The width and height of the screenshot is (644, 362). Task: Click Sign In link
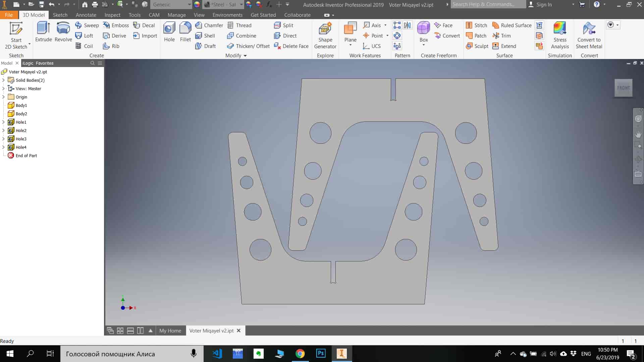[x=543, y=5]
